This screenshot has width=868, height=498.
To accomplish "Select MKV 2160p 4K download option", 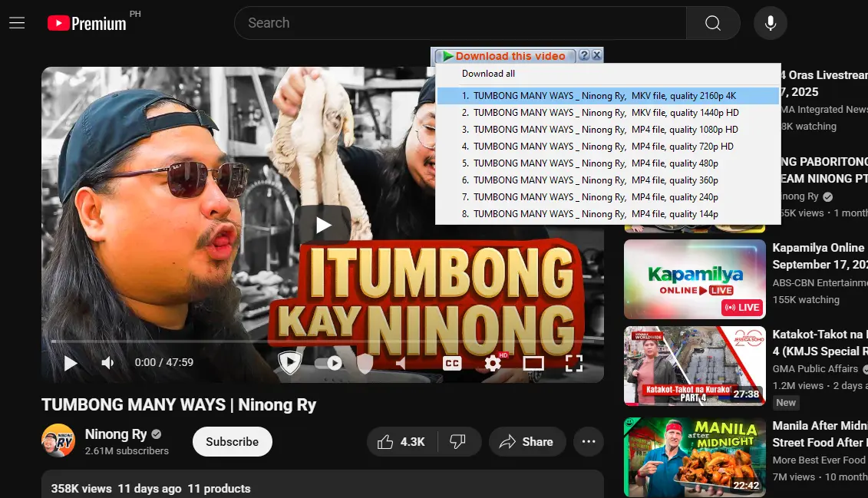I will coord(608,96).
